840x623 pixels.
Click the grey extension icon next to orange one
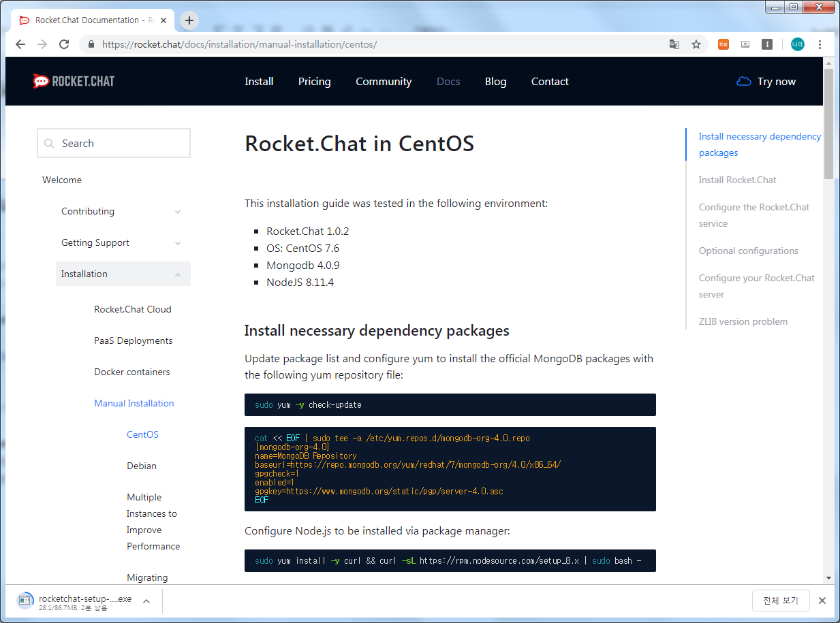[x=745, y=44]
